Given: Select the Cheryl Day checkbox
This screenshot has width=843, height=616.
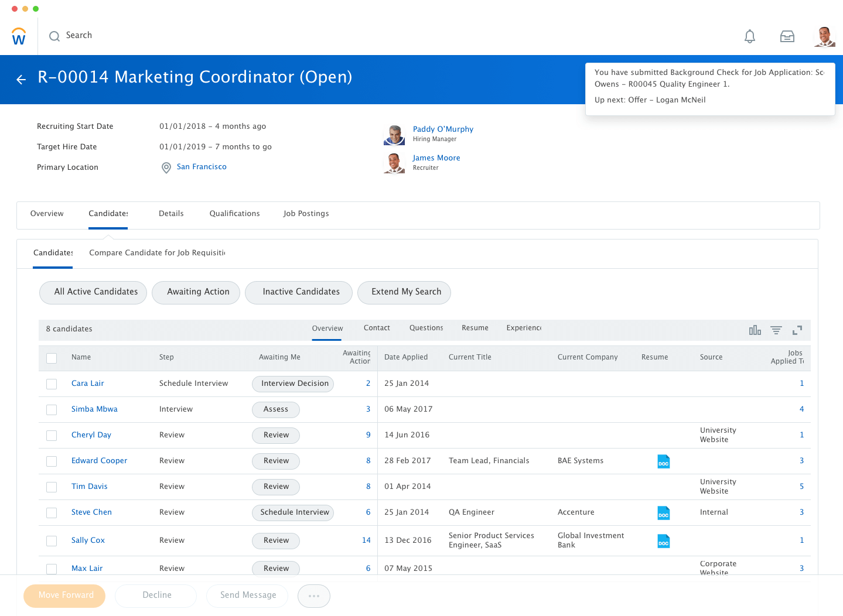Looking at the screenshot, I should [52, 436].
